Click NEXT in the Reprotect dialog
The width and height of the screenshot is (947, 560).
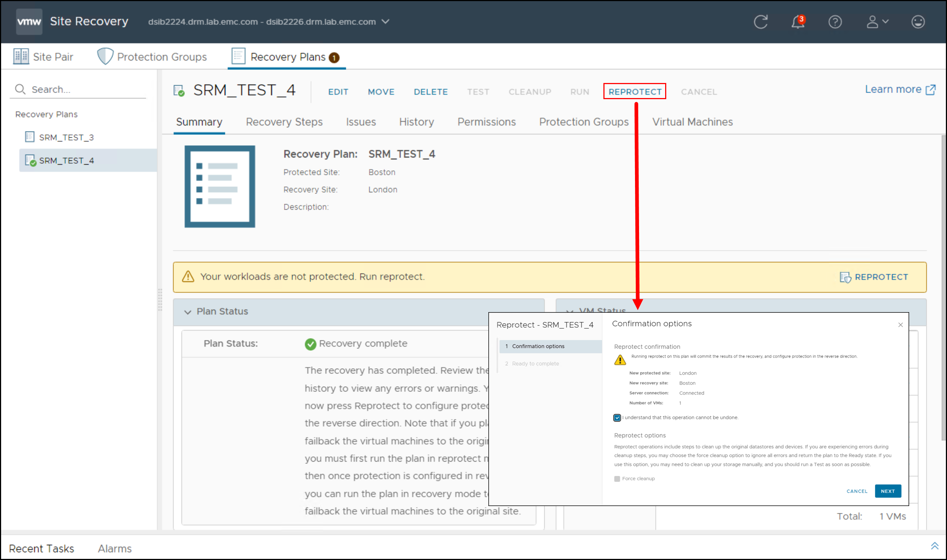coord(888,491)
